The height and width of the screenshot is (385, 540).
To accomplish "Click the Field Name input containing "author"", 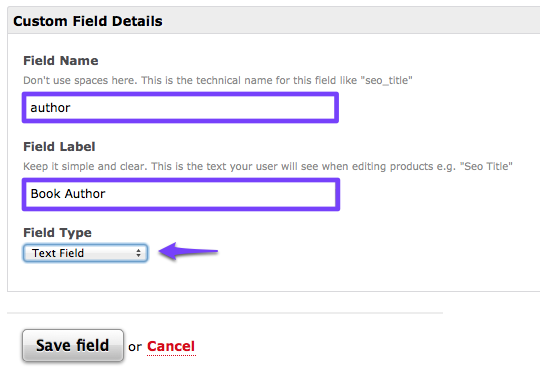I will pyautogui.click(x=180, y=107).
